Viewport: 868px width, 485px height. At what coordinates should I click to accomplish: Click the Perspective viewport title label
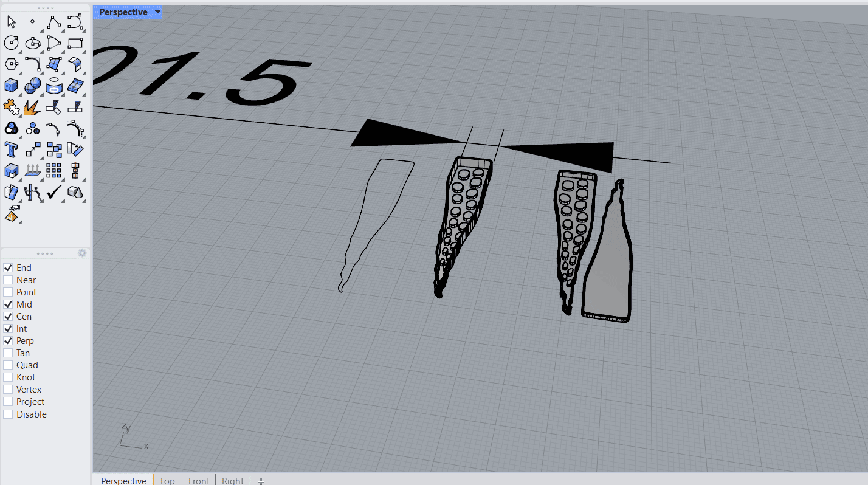point(123,12)
